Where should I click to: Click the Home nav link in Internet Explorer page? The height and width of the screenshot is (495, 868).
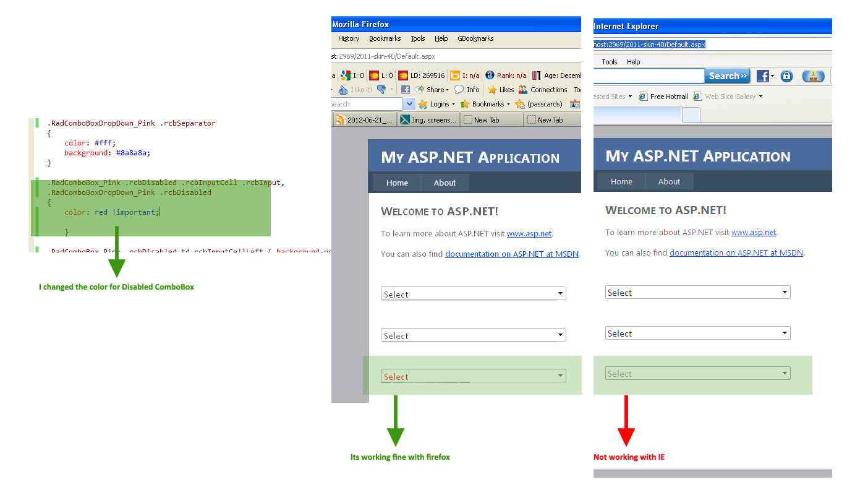coord(622,181)
